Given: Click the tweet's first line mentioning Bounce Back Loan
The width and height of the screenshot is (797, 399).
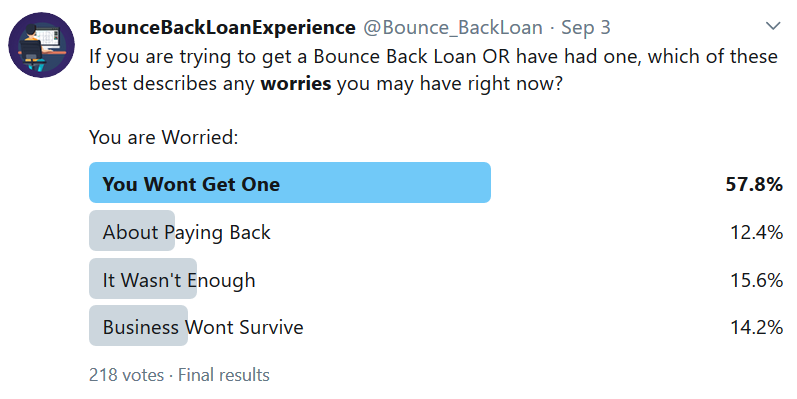Looking at the screenshot, I should (433, 56).
